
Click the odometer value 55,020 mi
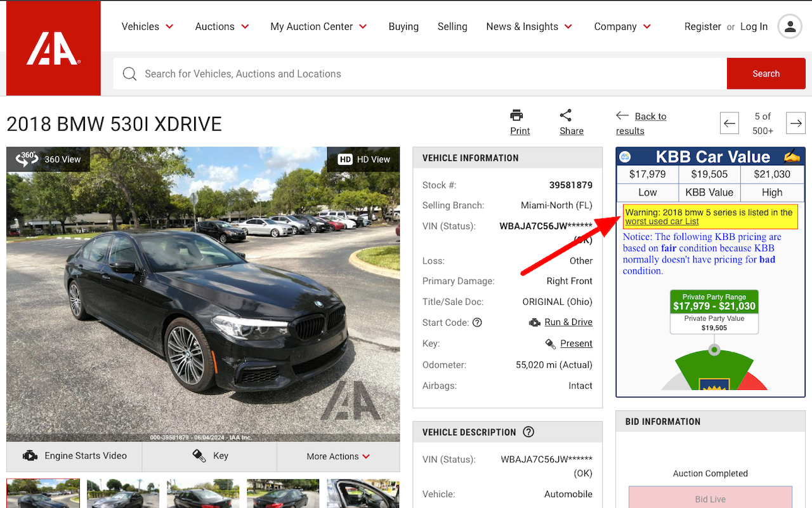(x=554, y=365)
